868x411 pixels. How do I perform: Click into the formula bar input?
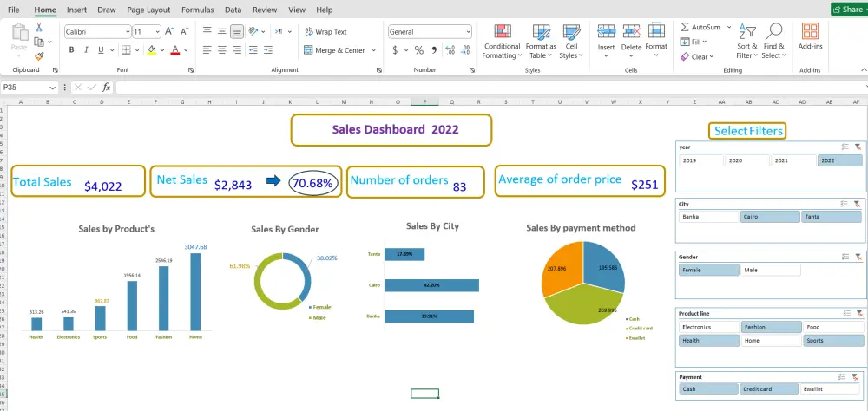(x=490, y=88)
